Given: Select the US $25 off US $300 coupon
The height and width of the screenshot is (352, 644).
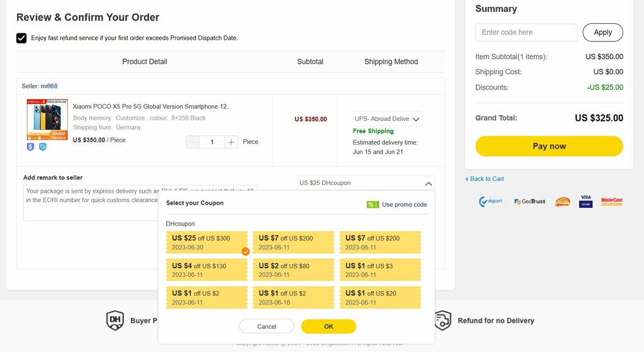Looking at the screenshot, I should [x=207, y=242].
